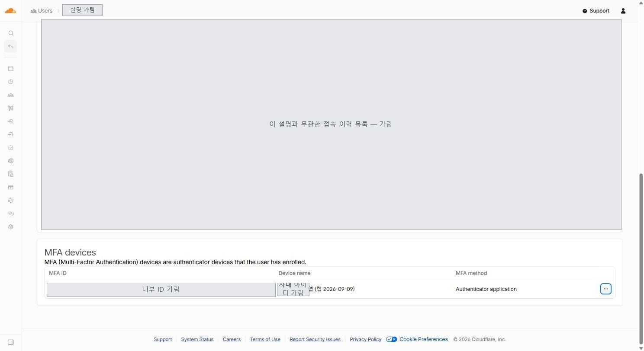Viewport: 644px width, 351px height.
Task: Open the archive box sidebar icon
Action: point(11,187)
